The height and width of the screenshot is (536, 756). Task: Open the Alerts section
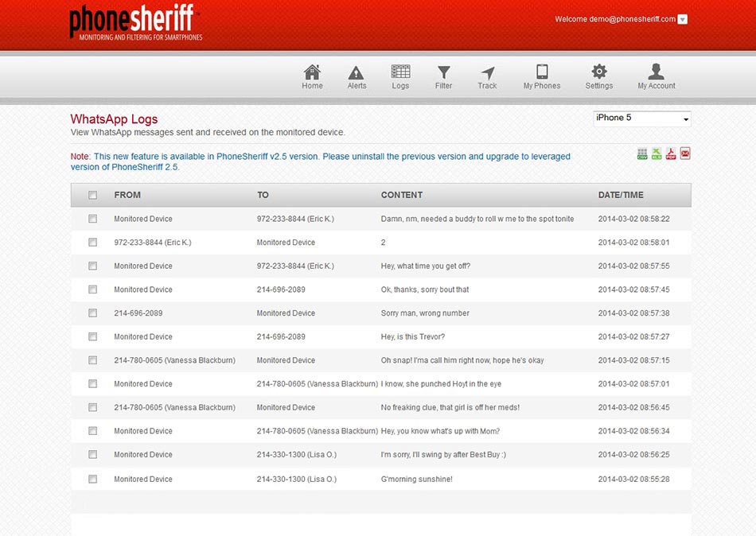(x=356, y=76)
